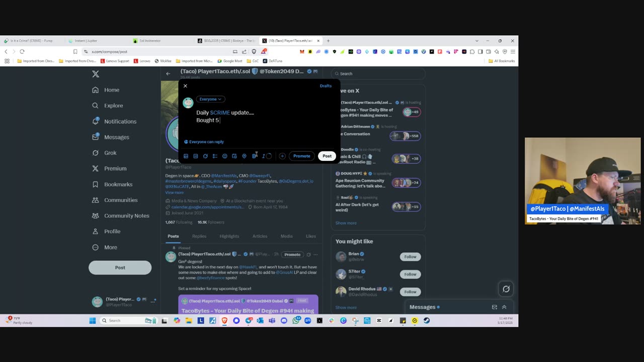Open the MetaMask fox extension
644x362 pixels.
[x=302, y=51]
